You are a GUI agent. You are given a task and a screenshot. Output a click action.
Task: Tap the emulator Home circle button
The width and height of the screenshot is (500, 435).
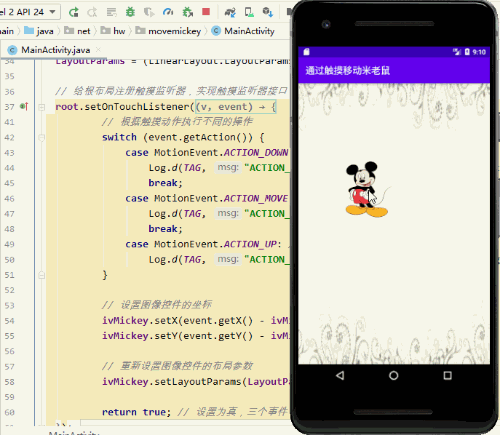tap(394, 376)
